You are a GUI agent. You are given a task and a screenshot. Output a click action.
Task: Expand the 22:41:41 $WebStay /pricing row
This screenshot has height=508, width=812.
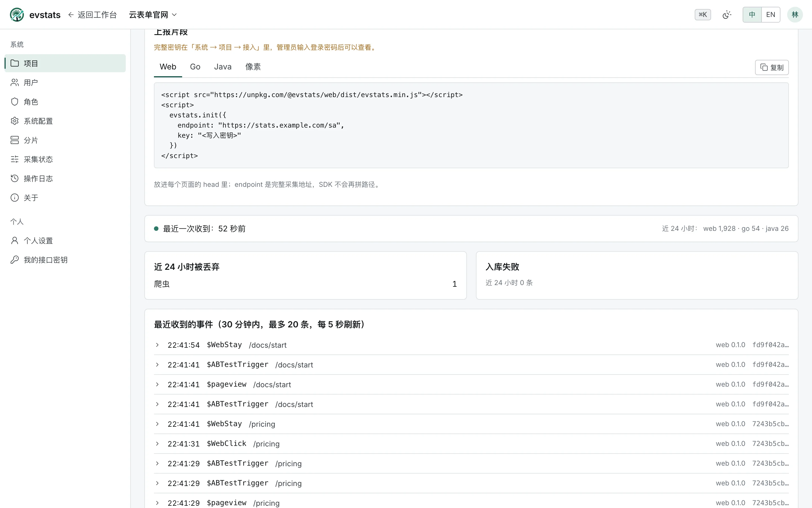pos(471,424)
